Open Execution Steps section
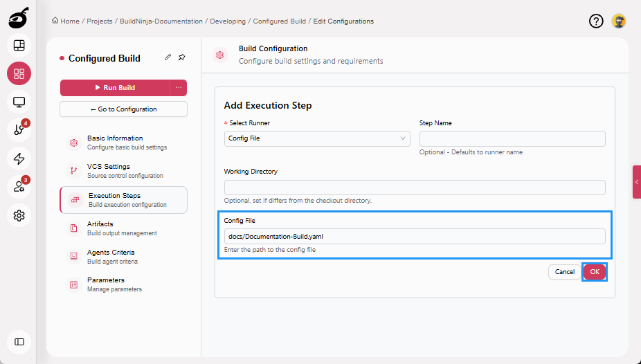 click(123, 200)
